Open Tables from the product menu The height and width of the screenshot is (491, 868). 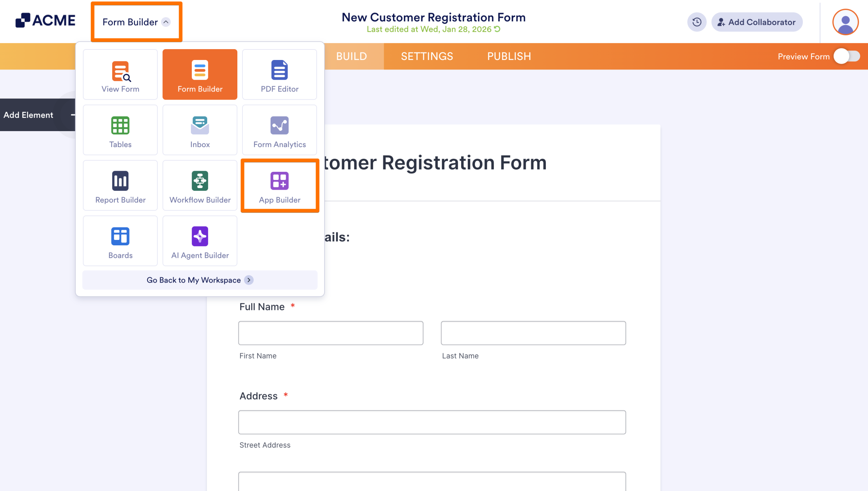120,130
